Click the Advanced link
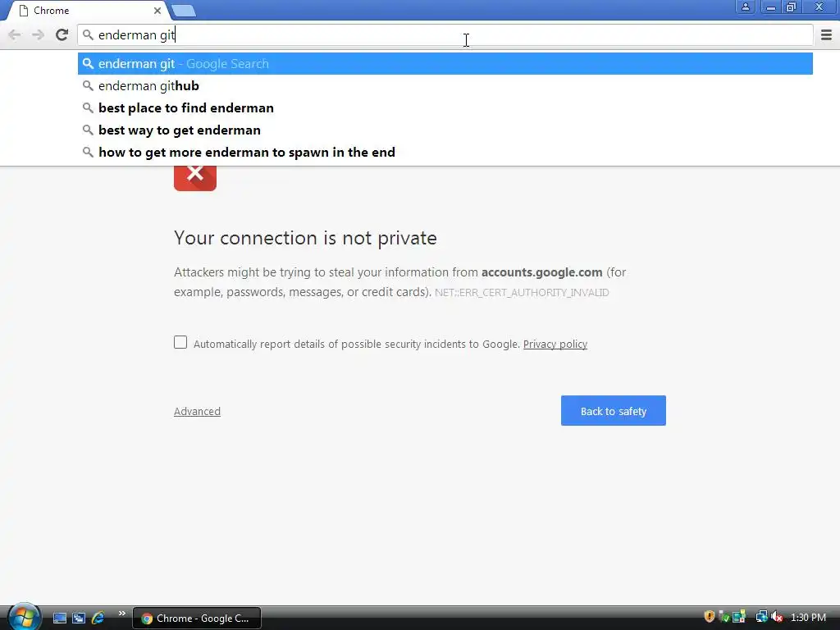 pos(197,411)
